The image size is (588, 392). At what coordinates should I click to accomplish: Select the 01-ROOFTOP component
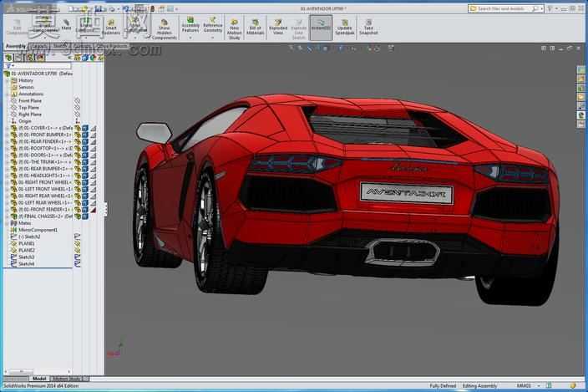coord(45,148)
